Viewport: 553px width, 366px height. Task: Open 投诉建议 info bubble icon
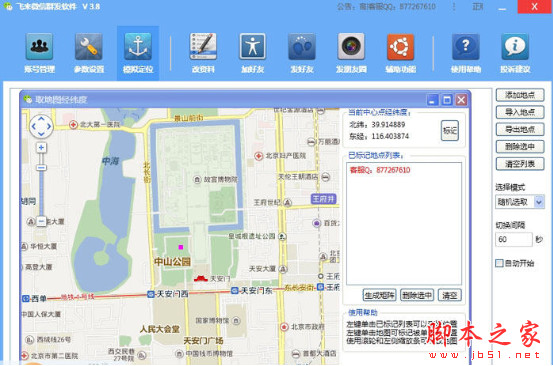(515, 53)
